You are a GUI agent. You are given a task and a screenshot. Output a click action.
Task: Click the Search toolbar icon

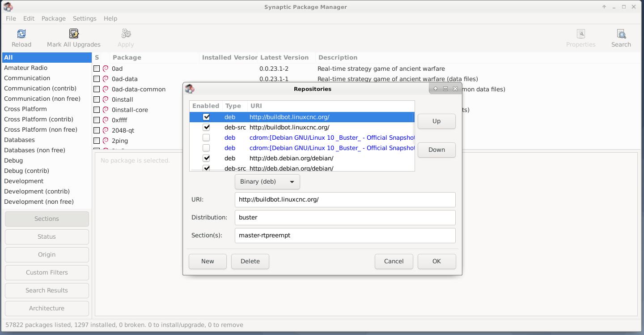pos(621,34)
